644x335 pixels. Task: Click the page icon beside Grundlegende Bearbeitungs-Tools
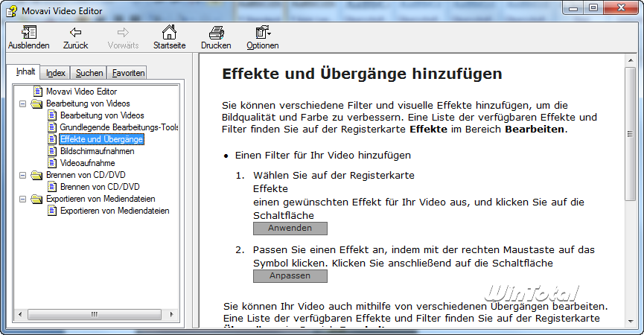click(x=52, y=127)
